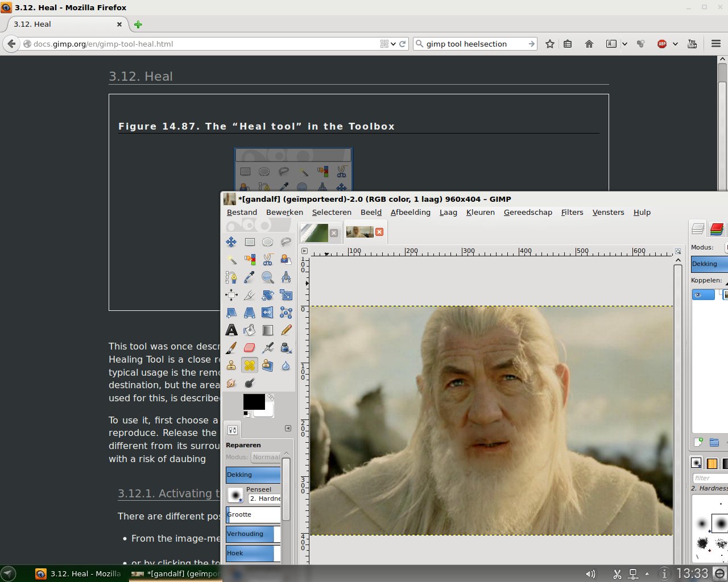Select the Crop knife tool
The width and height of the screenshot is (728, 582).
pyautogui.click(x=250, y=295)
